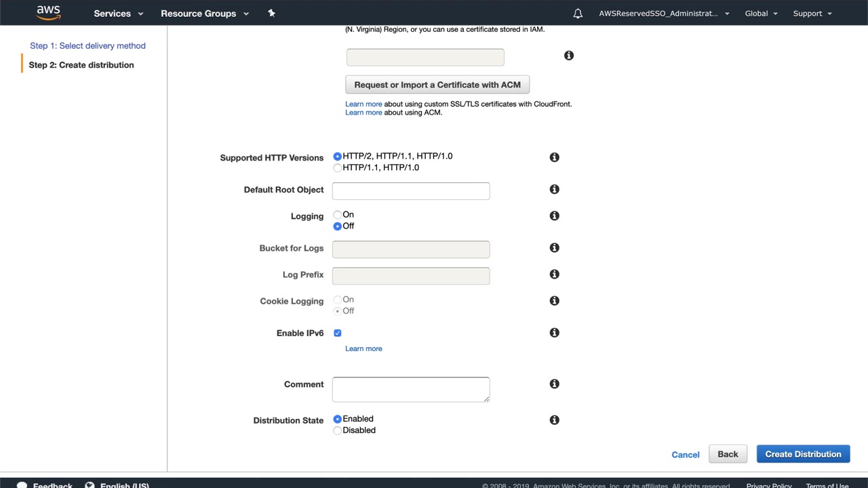Click info icon for Default Root Object
The width and height of the screenshot is (868, 488).
click(554, 190)
